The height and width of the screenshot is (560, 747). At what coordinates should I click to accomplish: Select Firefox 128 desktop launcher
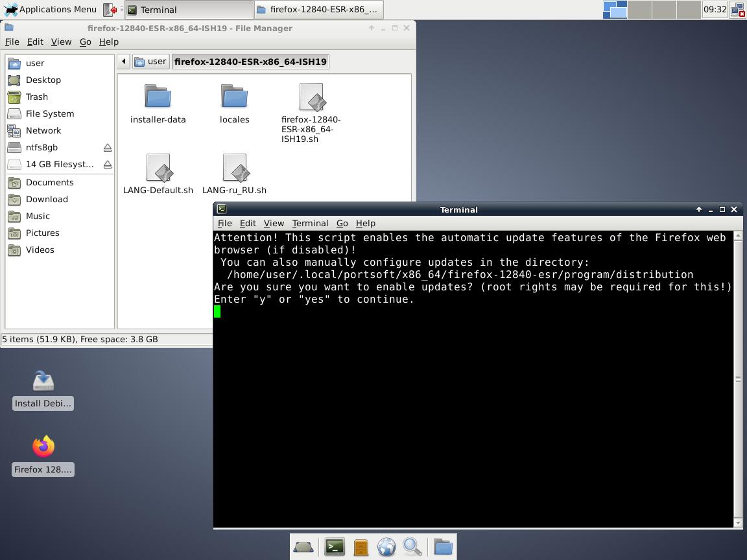click(x=43, y=455)
